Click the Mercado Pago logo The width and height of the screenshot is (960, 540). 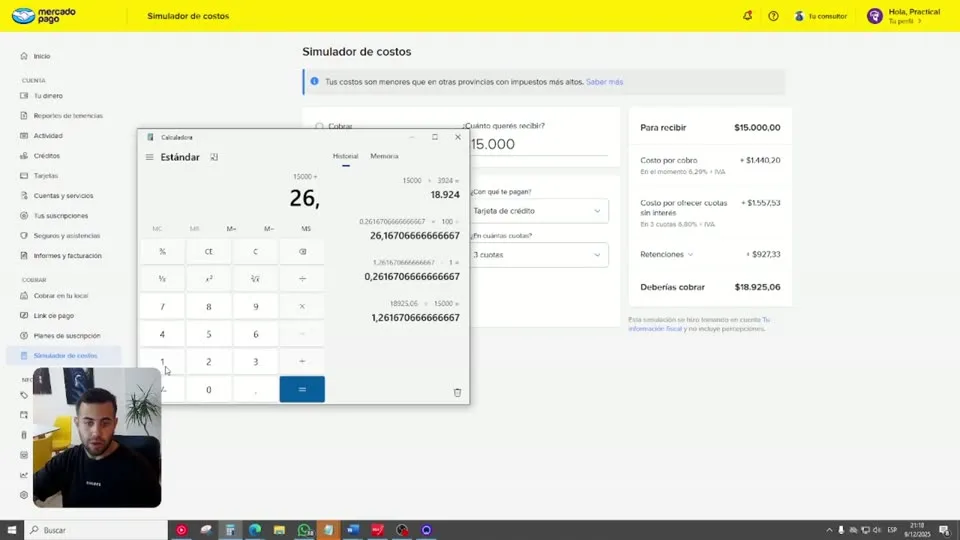[43, 15]
